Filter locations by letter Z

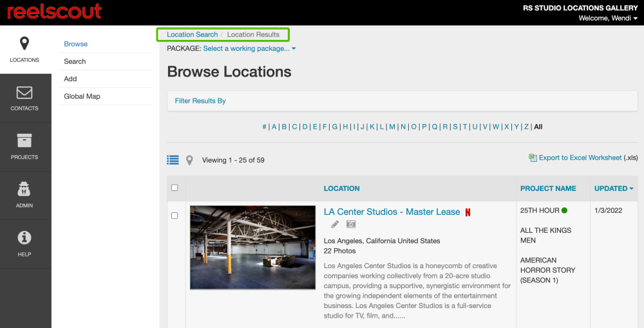click(x=527, y=127)
